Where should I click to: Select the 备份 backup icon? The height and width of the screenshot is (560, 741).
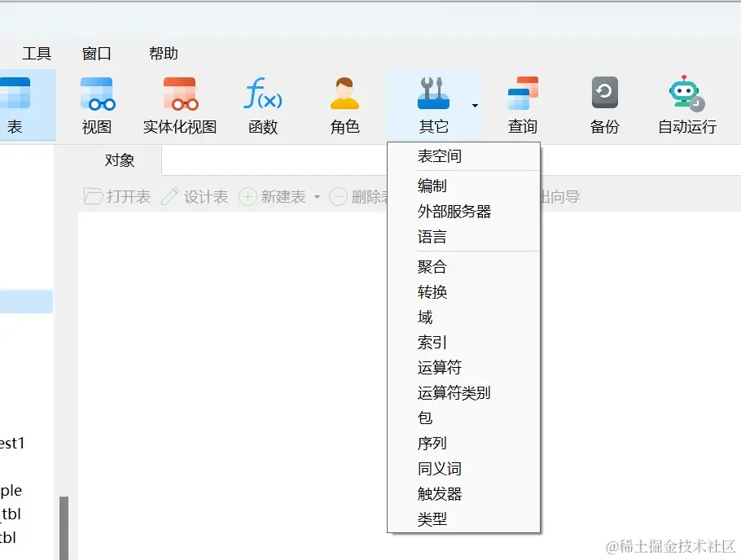(x=604, y=93)
